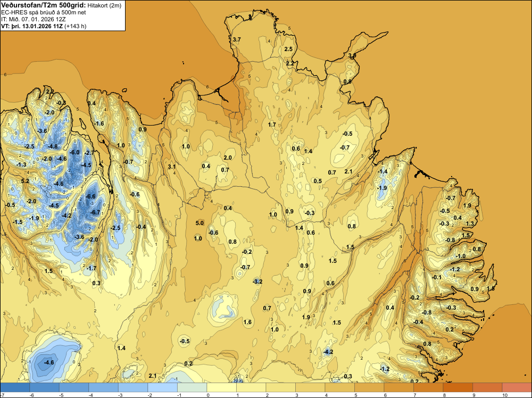This screenshot has width=532, height=398.
Task: Click the '-2.7' temperature value
Action: pos(89,153)
